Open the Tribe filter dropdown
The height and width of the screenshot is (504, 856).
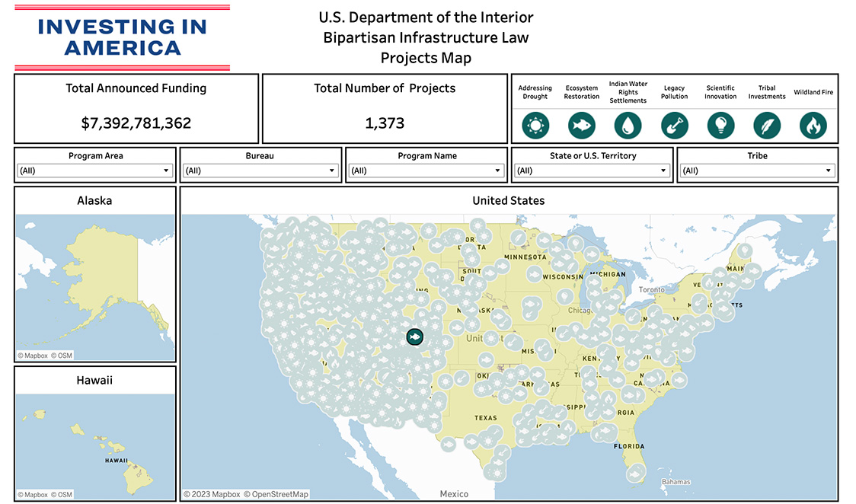[758, 171]
